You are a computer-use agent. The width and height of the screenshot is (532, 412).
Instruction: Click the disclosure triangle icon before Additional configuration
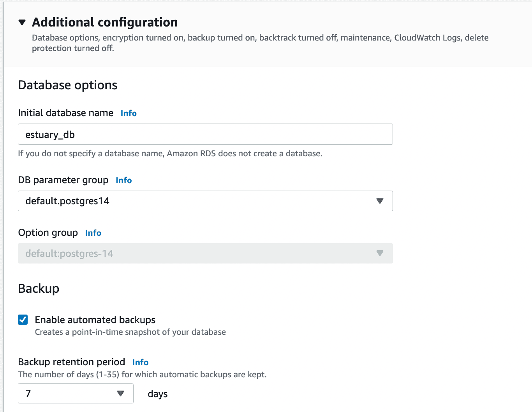(x=22, y=23)
